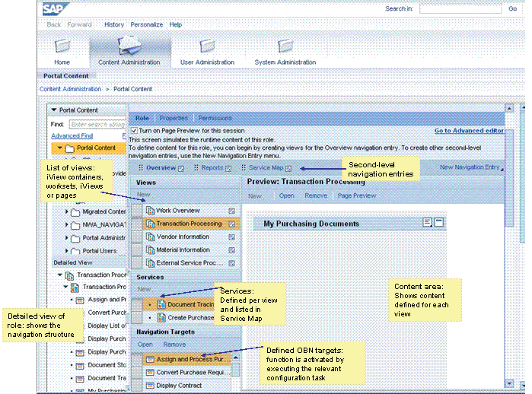Open the Home folder icon
The height and width of the screenshot is (394, 532).
62,46
